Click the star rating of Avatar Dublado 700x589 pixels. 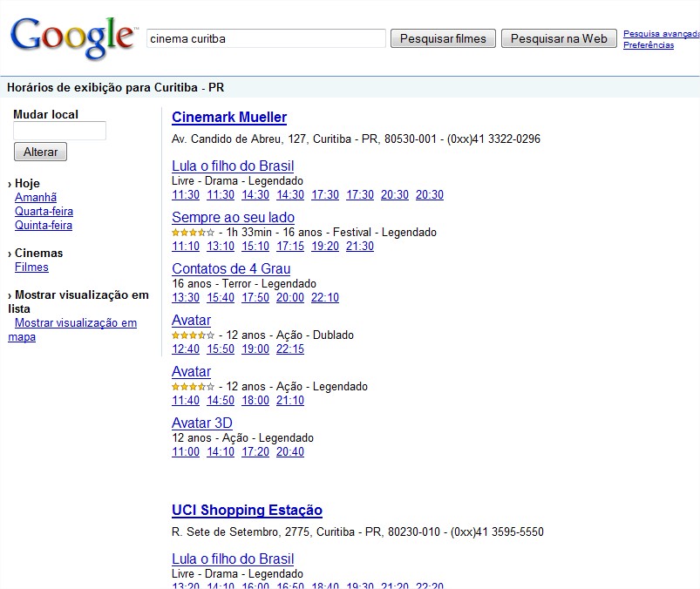(193, 335)
